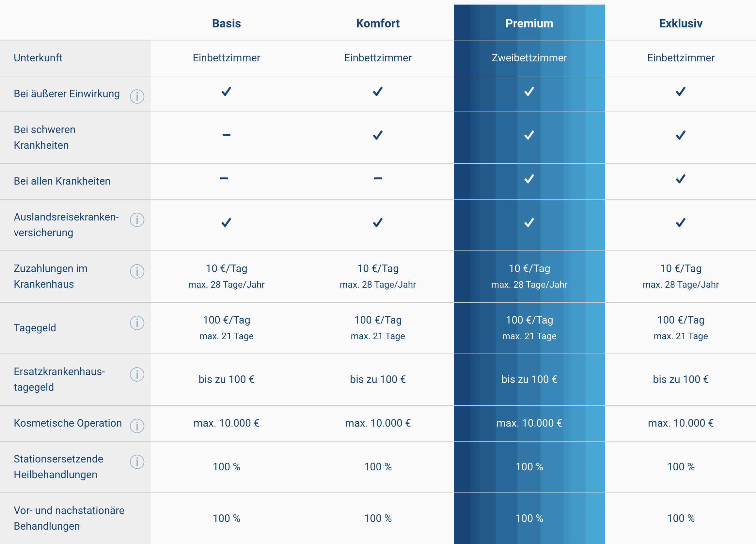The image size is (756, 544).
Task: Open the Tagegeld info icon
Action: pyautogui.click(x=137, y=323)
